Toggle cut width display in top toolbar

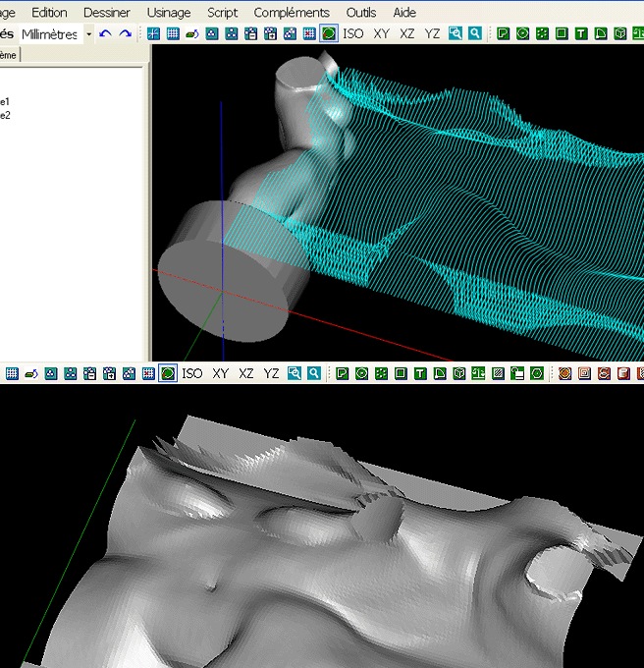[192, 33]
